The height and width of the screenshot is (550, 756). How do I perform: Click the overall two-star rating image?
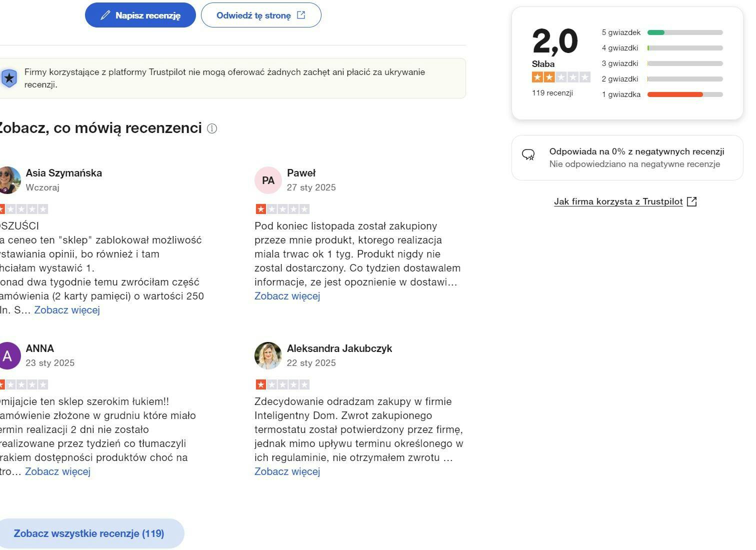[561, 77]
